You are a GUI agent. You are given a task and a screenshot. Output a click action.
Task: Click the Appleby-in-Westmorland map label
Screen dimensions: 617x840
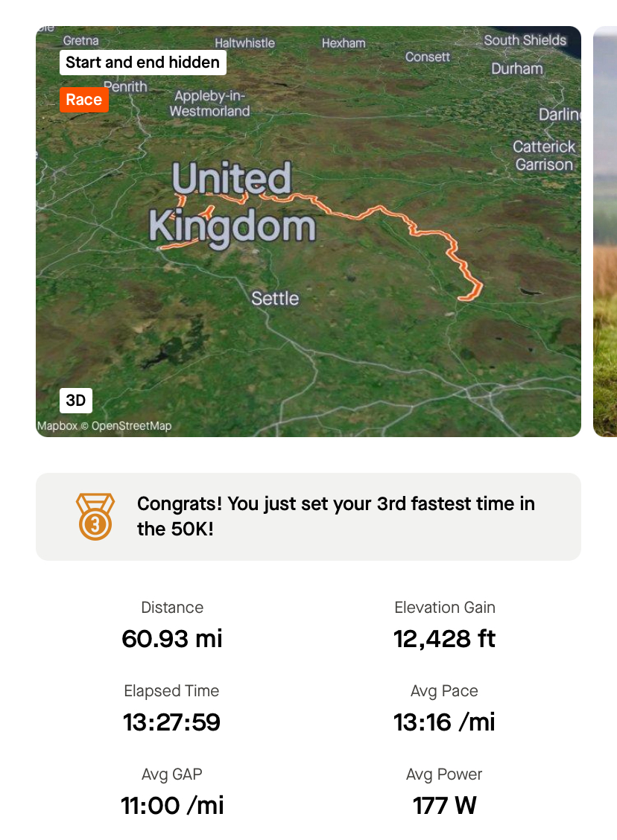pyautogui.click(x=209, y=104)
